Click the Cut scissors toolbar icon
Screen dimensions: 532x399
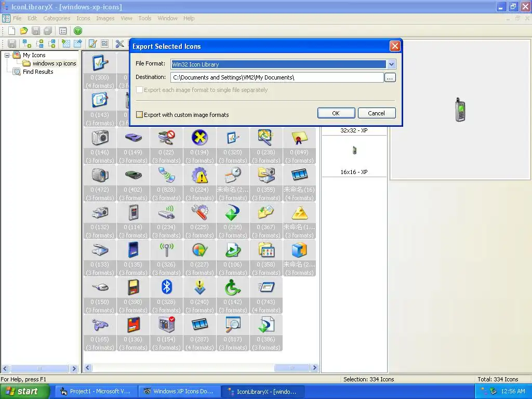click(x=119, y=44)
